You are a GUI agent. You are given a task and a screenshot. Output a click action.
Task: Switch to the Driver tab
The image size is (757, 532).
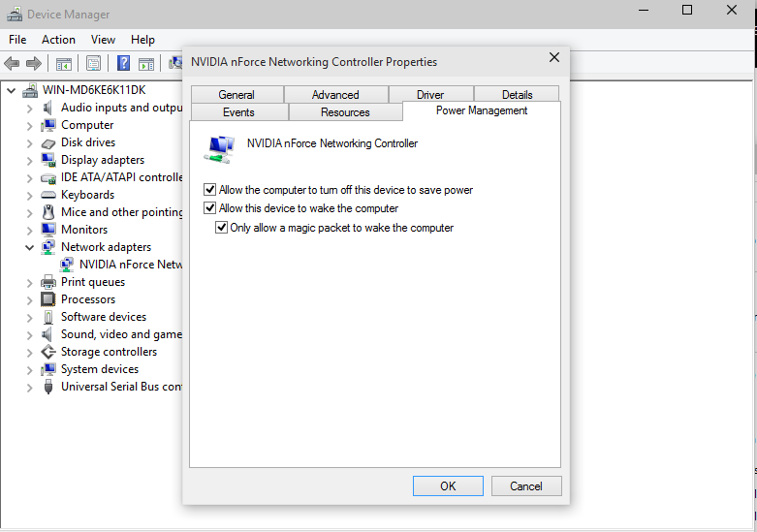[x=430, y=95]
